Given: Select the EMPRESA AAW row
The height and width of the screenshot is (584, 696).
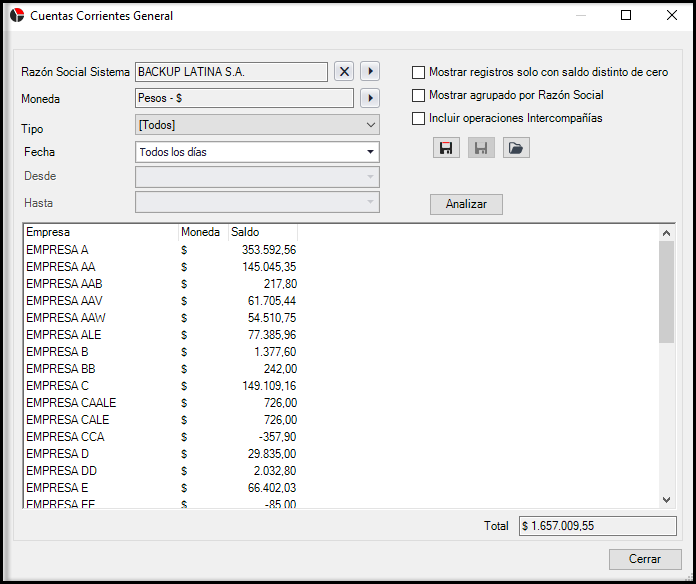Looking at the screenshot, I should 161,318.
